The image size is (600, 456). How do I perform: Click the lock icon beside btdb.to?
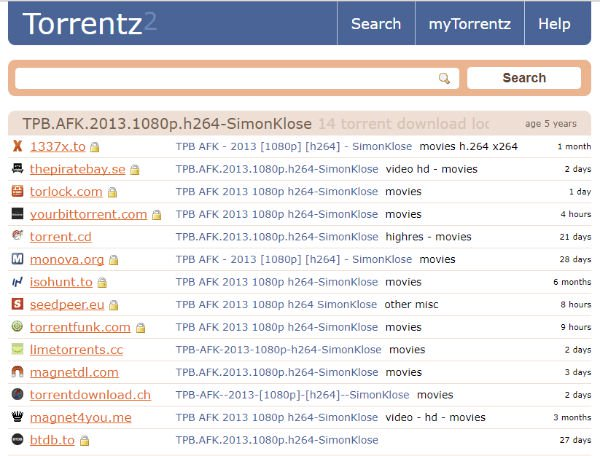[x=85, y=441]
